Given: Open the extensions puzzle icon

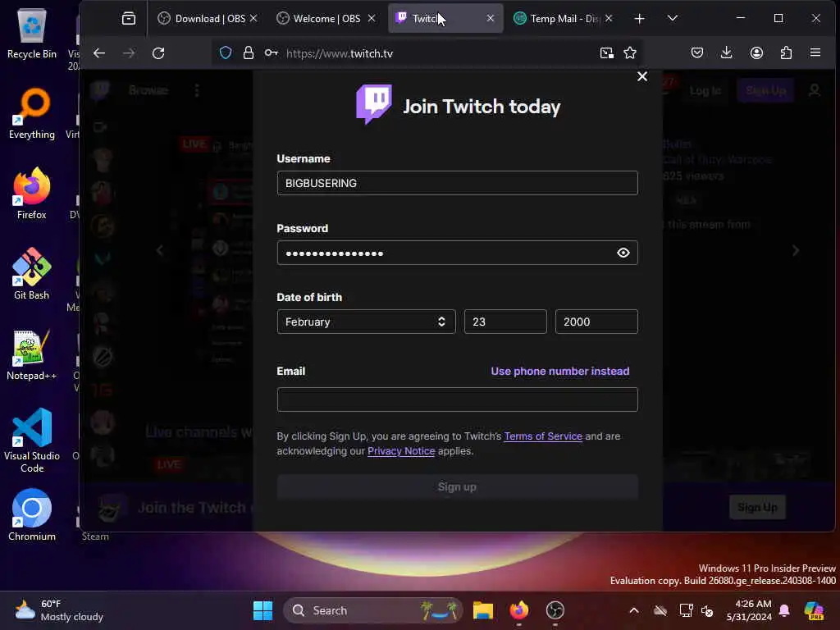Looking at the screenshot, I should (786, 52).
